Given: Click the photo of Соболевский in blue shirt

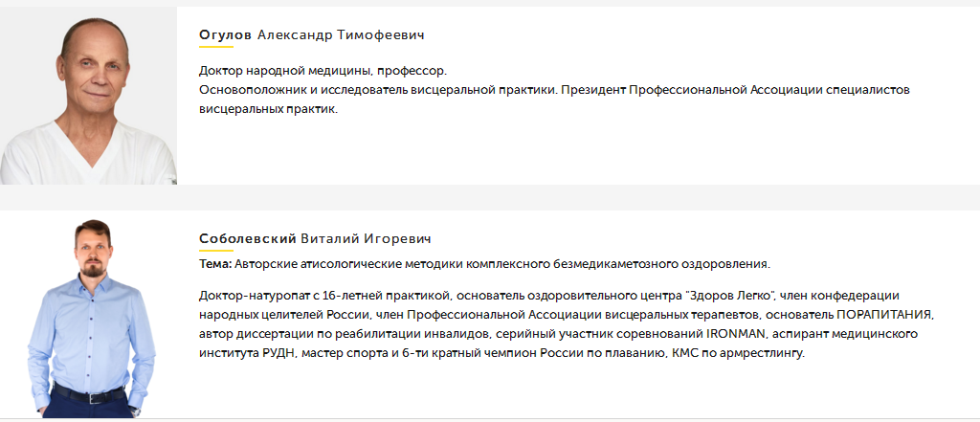Looking at the screenshot, I should [88, 316].
